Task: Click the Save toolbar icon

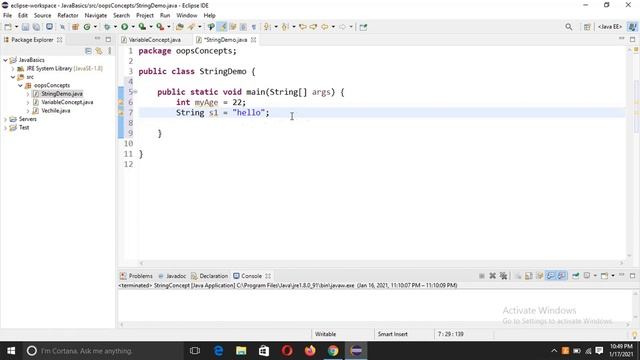Action: click(x=25, y=27)
